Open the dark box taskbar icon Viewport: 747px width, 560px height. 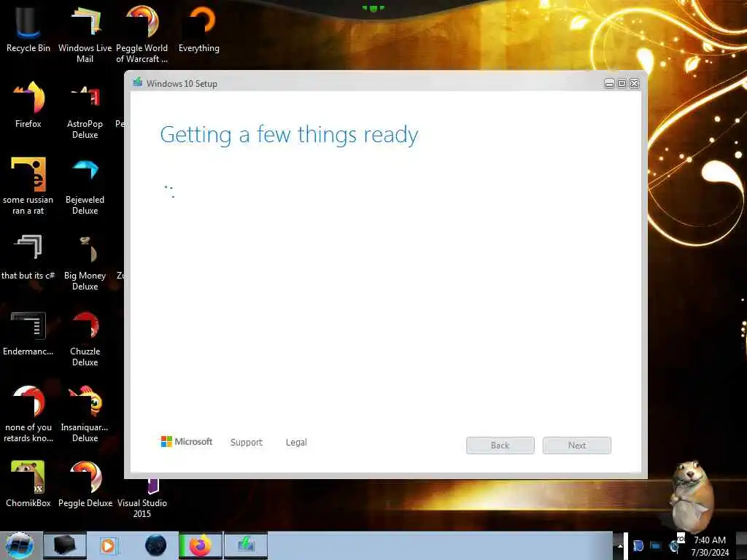point(65,545)
